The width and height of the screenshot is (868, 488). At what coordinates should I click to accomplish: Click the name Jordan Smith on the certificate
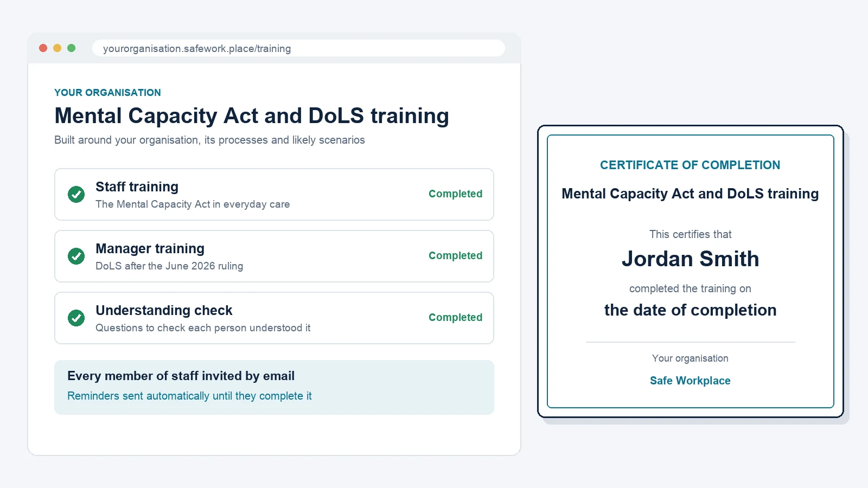point(690,259)
